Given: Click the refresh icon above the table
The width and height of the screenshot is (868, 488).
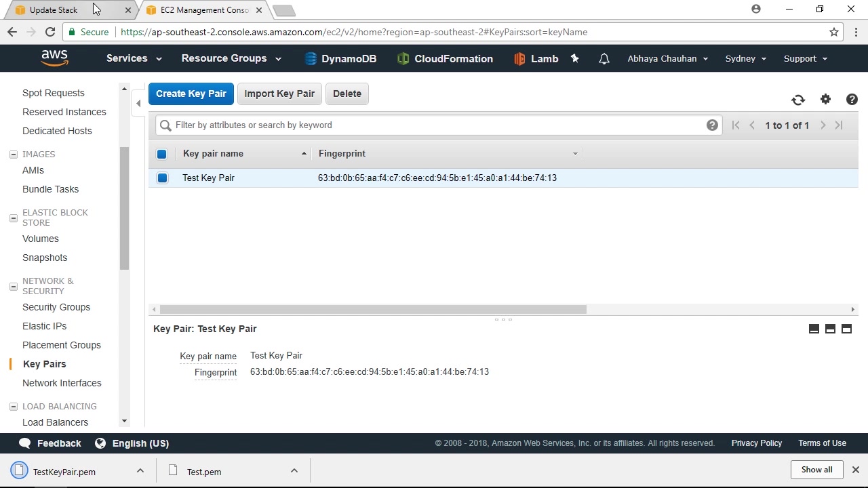Looking at the screenshot, I should pyautogui.click(x=798, y=100).
